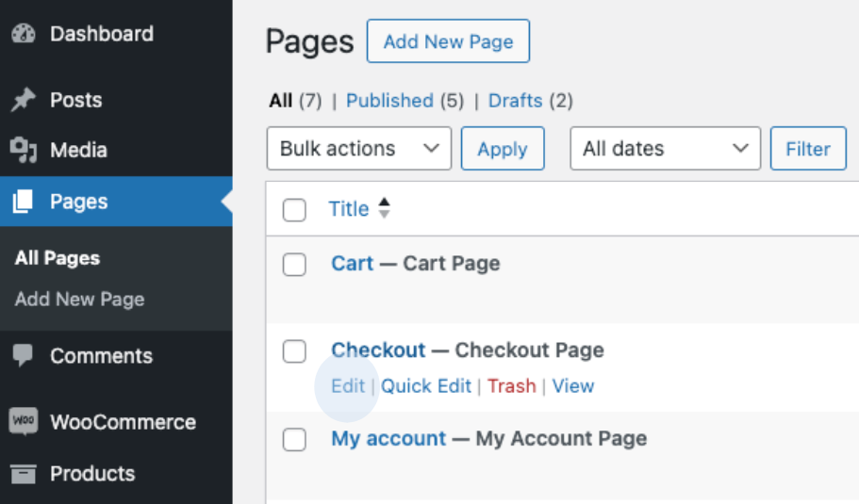Expand the All dates dropdown
The image size is (859, 504).
pyautogui.click(x=665, y=149)
